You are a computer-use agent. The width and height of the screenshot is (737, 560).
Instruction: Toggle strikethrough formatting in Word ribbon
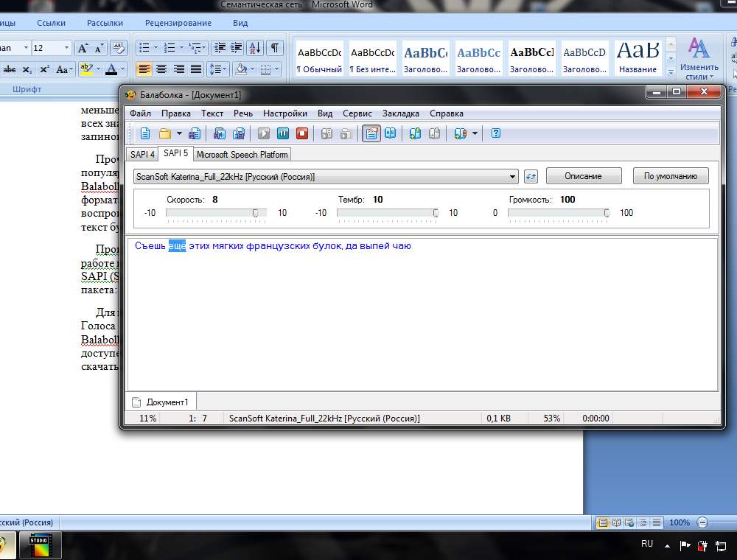10,69
